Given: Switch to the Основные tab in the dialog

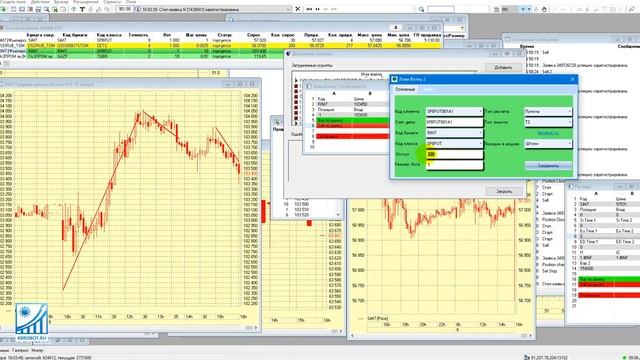Looking at the screenshot, I should pyautogui.click(x=405, y=89).
